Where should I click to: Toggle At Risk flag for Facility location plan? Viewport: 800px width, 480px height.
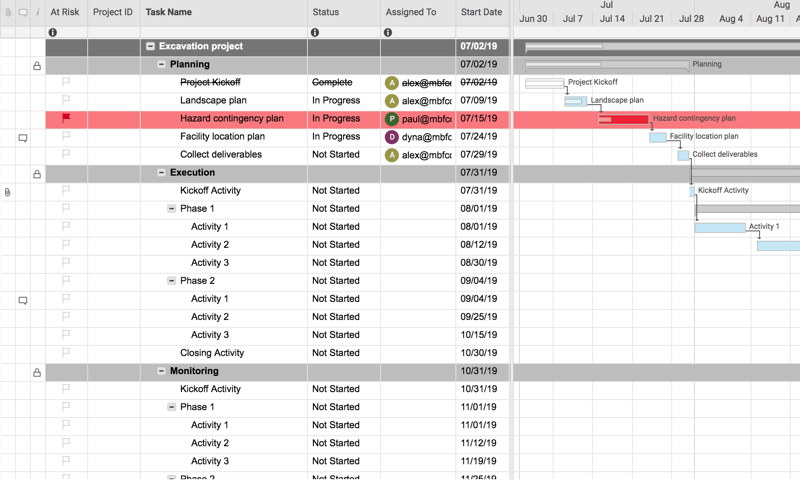click(x=66, y=136)
